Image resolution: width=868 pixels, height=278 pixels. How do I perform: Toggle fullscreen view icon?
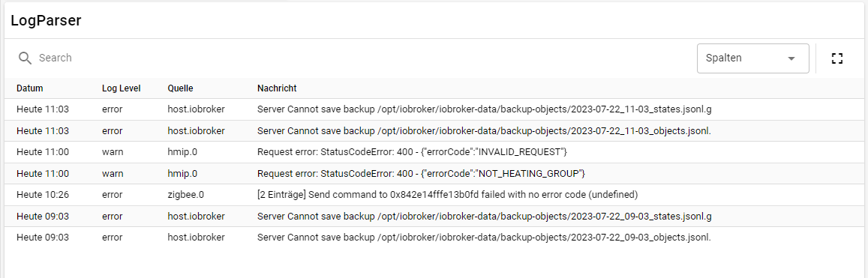click(837, 58)
